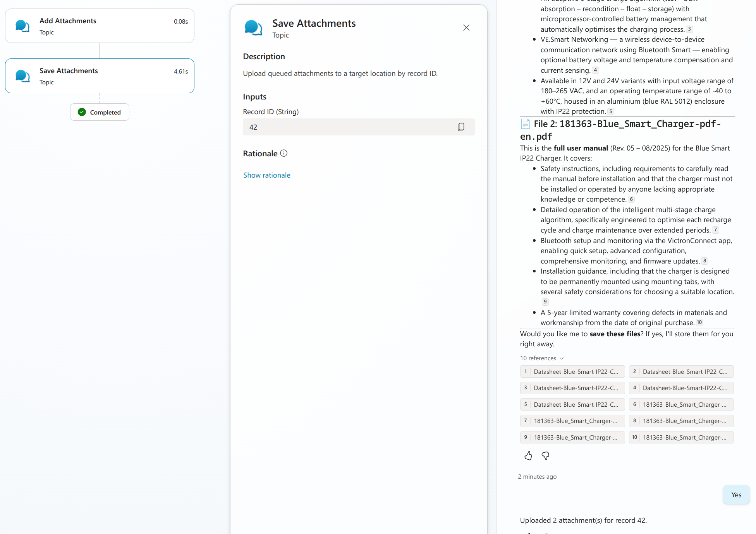Open reference 5 Datasheet-Blue-Smart-IP22
756x534 pixels.
(x=572, y=404)
